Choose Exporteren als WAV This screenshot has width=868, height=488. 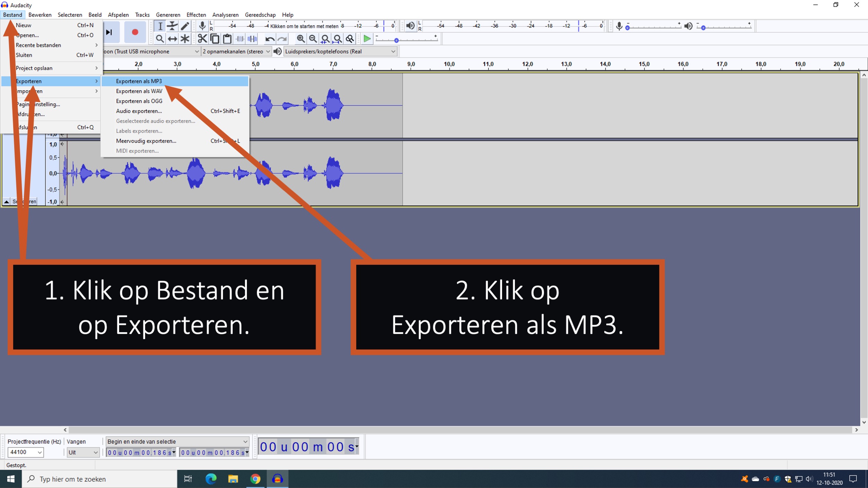(x=139, y=91)
